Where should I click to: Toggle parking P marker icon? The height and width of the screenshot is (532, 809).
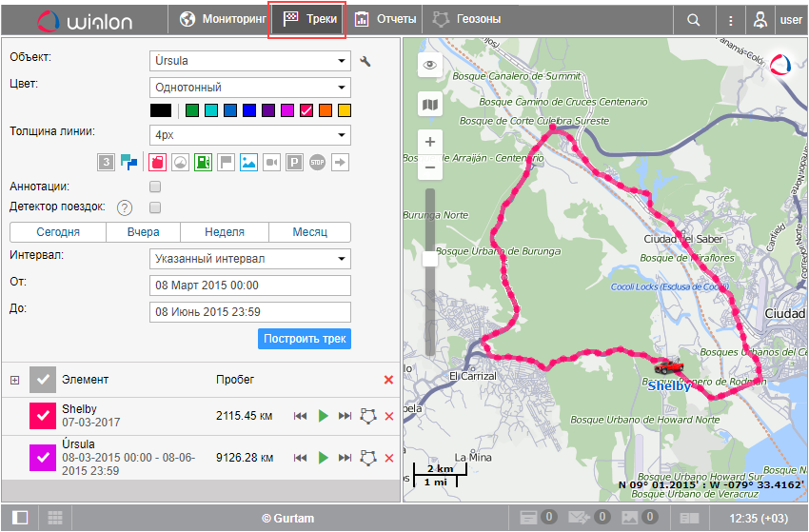point(294,163)
